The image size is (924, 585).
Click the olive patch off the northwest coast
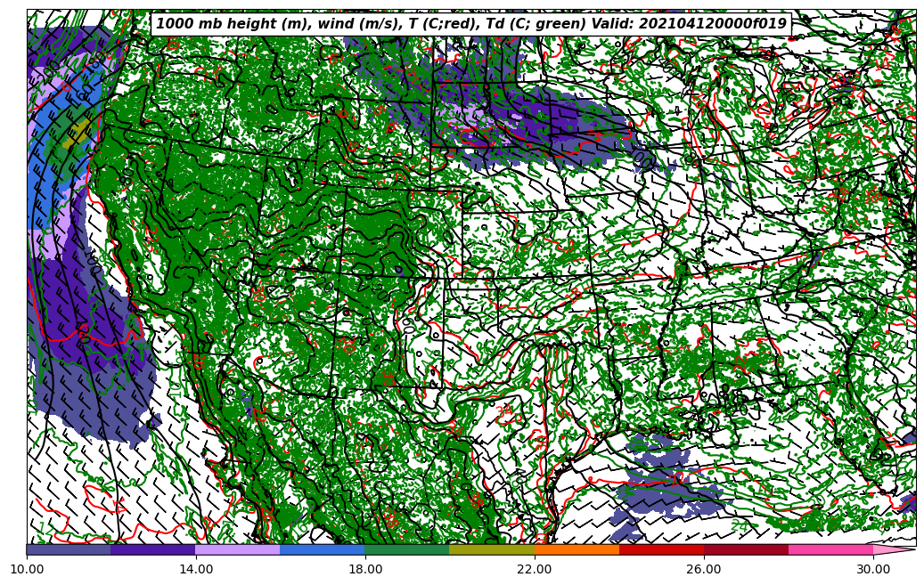(x=77, y=134)
